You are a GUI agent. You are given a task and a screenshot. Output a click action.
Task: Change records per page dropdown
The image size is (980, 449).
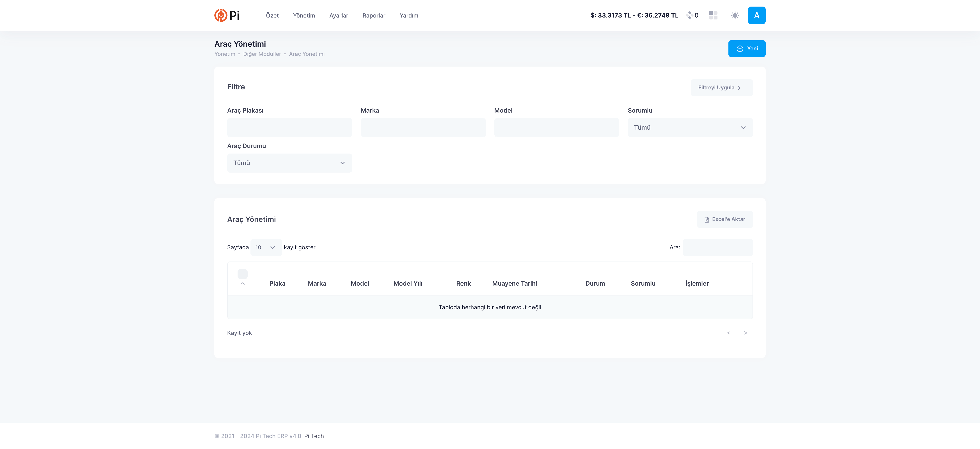[x=266, y=247]
